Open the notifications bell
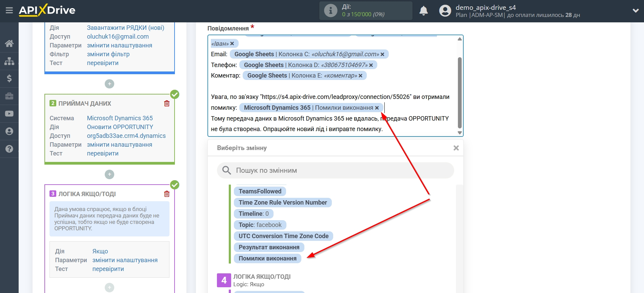Viewport: 644px width, 293px height. [423, 11]
